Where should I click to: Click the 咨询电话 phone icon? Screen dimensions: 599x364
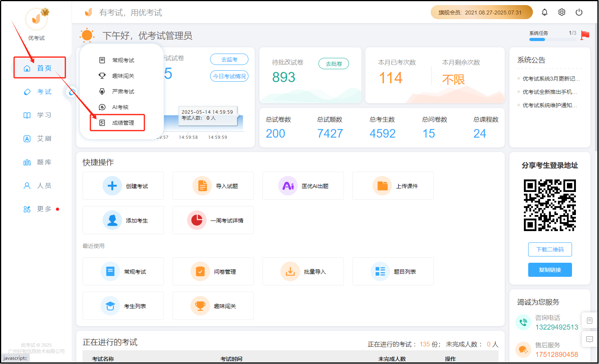[x=523, y=322]
